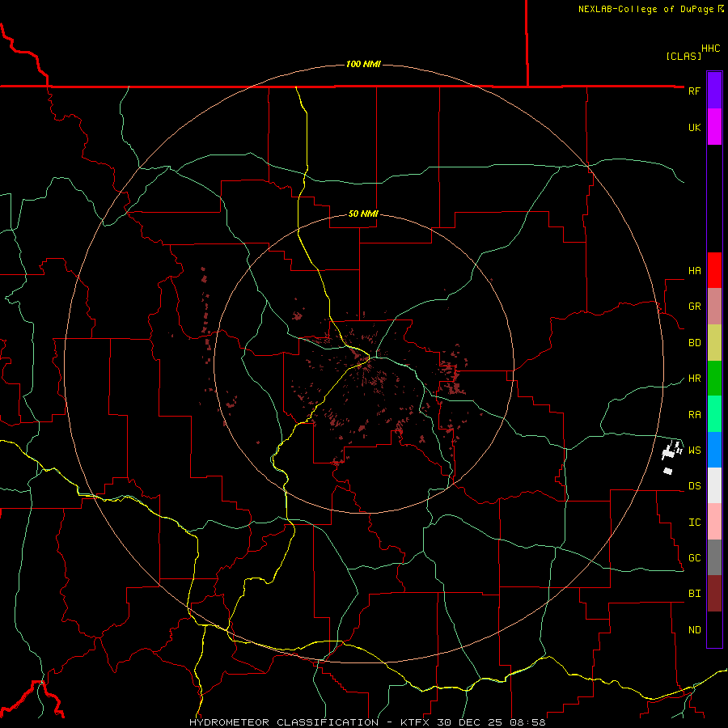Click the RA light-green legend swatch
The width and height of the screenshot is (728, 728).
[714, 414]
